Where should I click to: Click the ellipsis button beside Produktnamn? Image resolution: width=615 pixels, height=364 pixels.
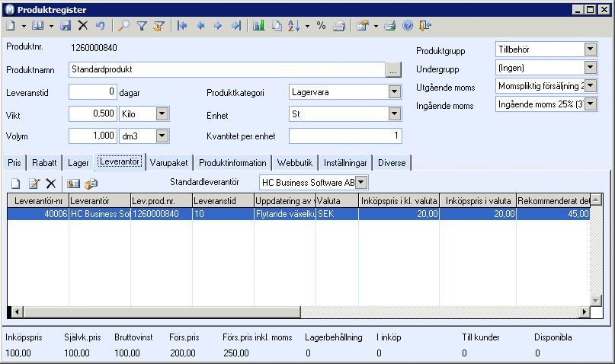click(393, 70)
